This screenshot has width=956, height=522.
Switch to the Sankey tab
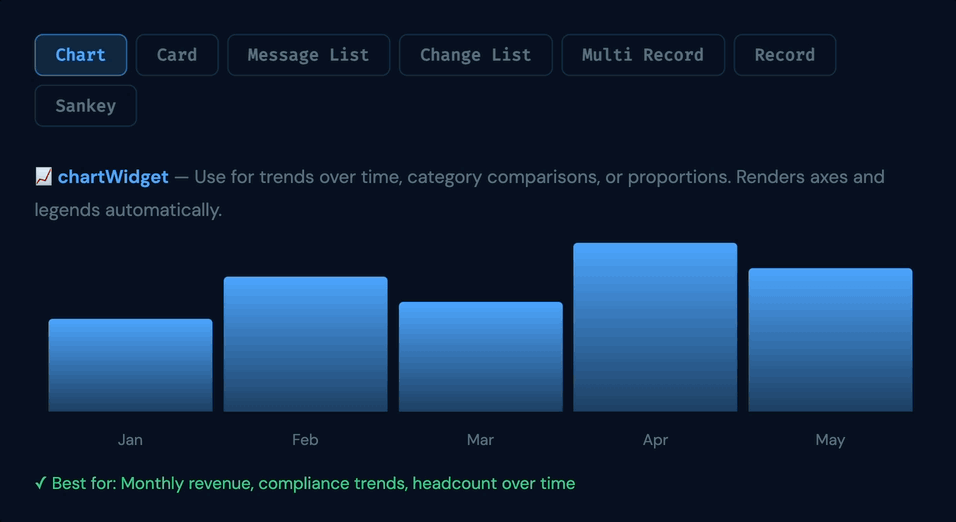[85, 105]
